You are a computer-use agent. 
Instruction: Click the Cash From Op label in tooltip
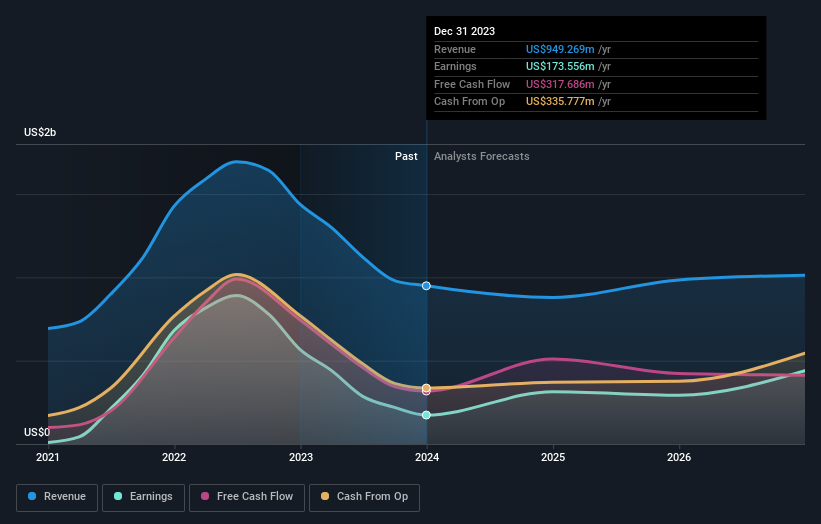[x=470, y=102]
